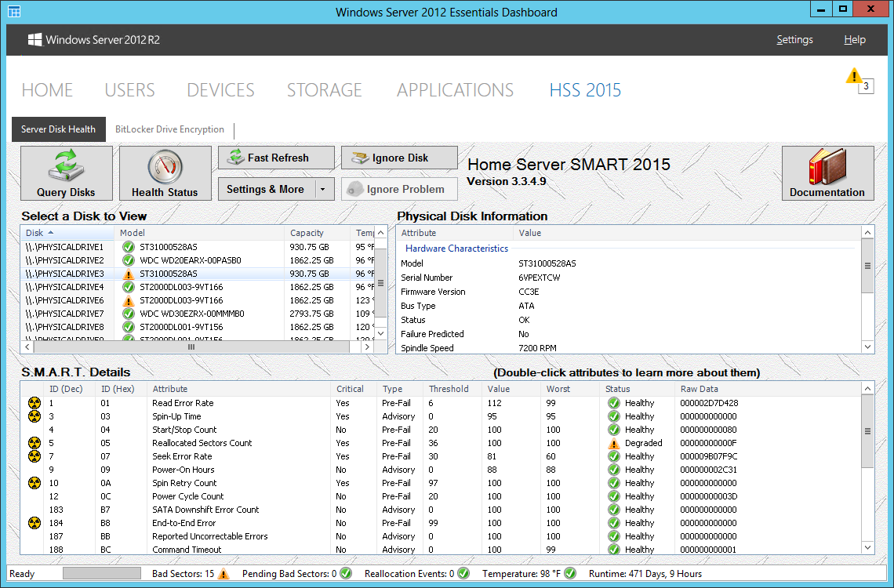Click healthy check icon for PHYSICALDRIVE2

[129, 260]
